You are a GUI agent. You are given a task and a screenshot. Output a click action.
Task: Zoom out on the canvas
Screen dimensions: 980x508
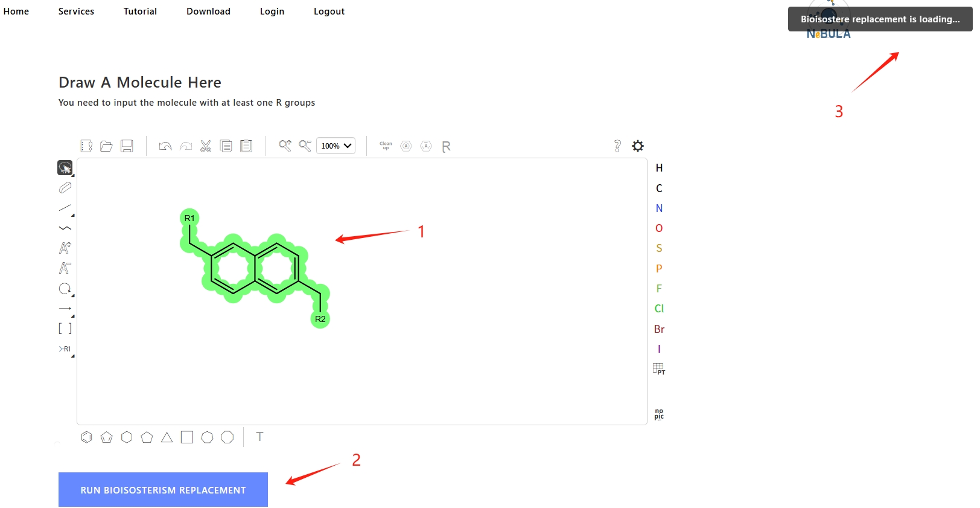[x=305, y=146]
